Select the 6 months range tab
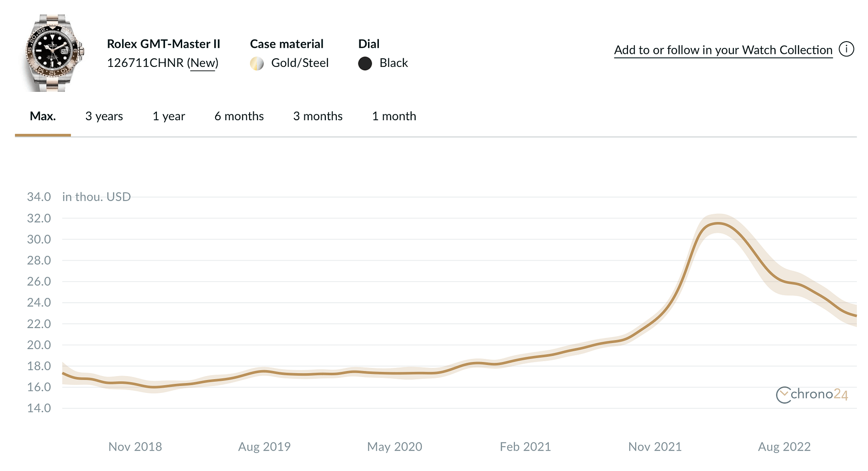Image resolution: width=868 pixels, height=471 pixels. (x=239, y=116)
